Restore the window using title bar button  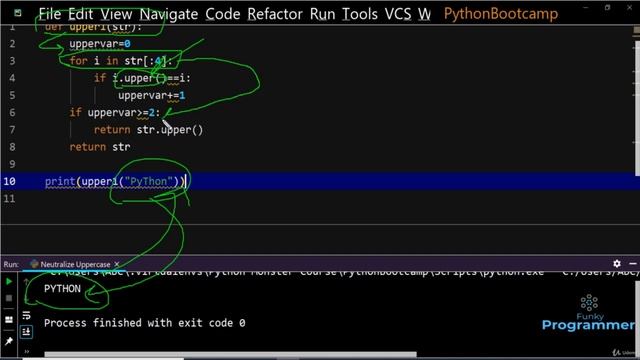pyautogui.click(x=607, y=7)
